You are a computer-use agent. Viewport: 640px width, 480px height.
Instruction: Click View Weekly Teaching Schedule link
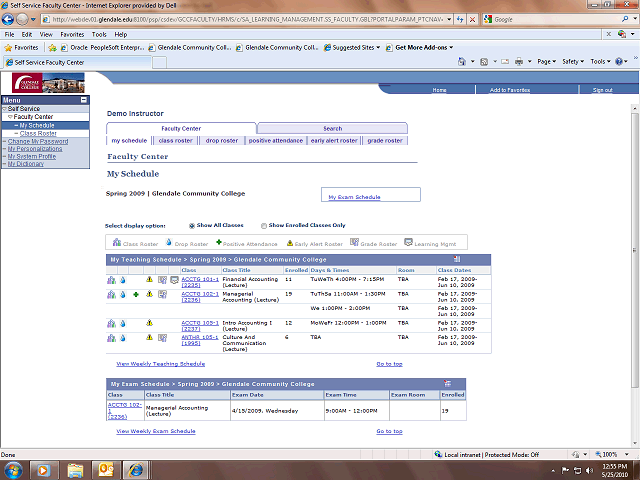click(x=161, y=364)
